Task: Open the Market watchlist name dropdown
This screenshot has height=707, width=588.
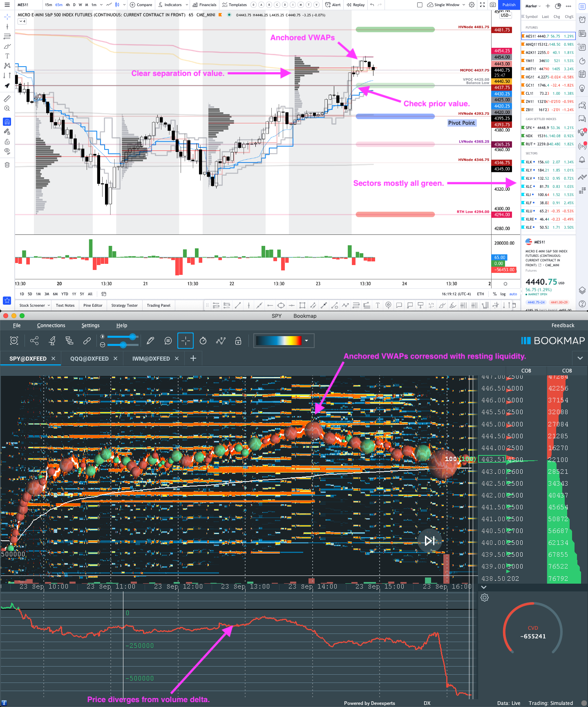Action: tap(533, 6)
